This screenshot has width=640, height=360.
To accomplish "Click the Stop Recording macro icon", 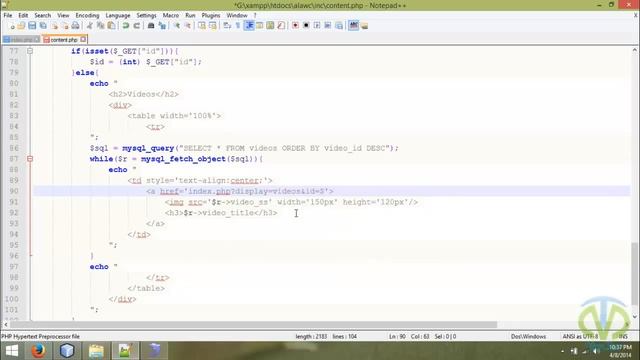I will pyautogui.click(x=306, y=26).
